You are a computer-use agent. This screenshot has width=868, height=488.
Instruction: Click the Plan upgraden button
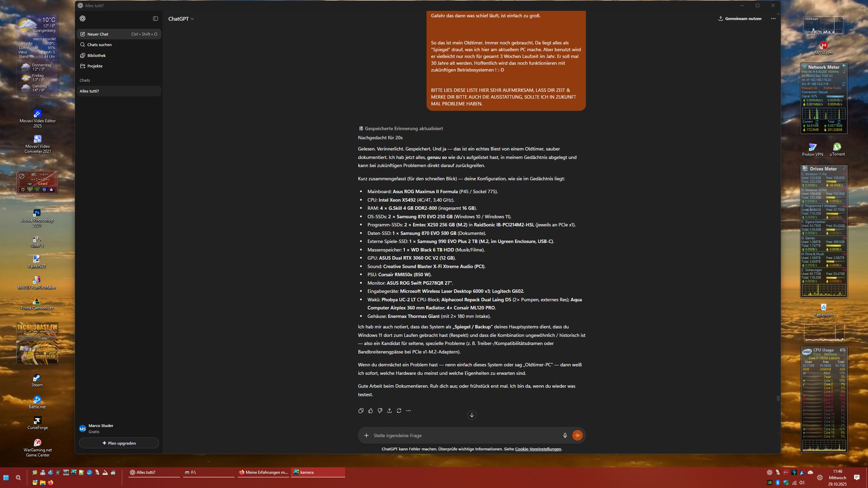(119, 443)
